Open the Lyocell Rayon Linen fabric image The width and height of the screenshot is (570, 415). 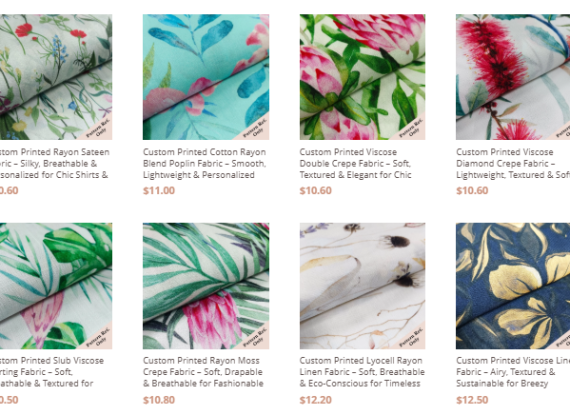coord(362,286)
